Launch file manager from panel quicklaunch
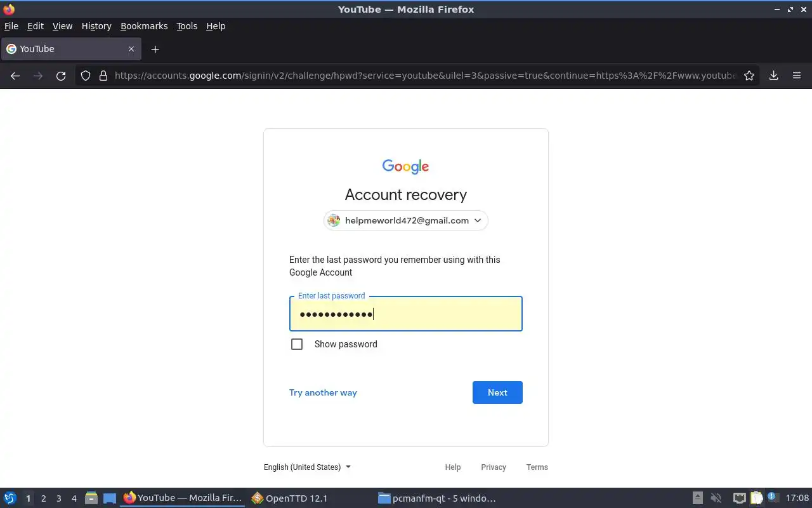The height and width of the screenshot is (508, 812). pos(91,498)
